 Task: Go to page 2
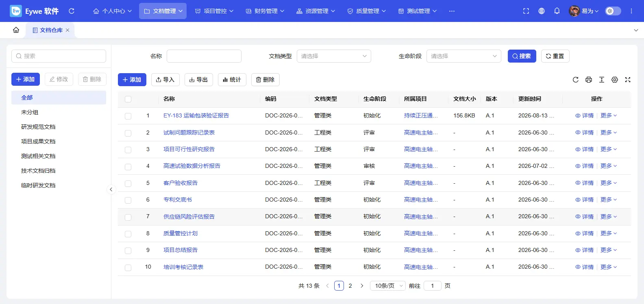350,286
